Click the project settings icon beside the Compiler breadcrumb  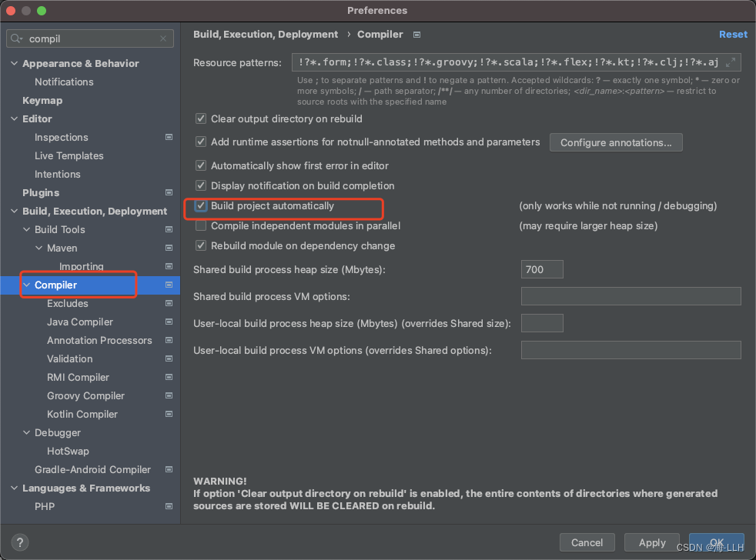417,35
